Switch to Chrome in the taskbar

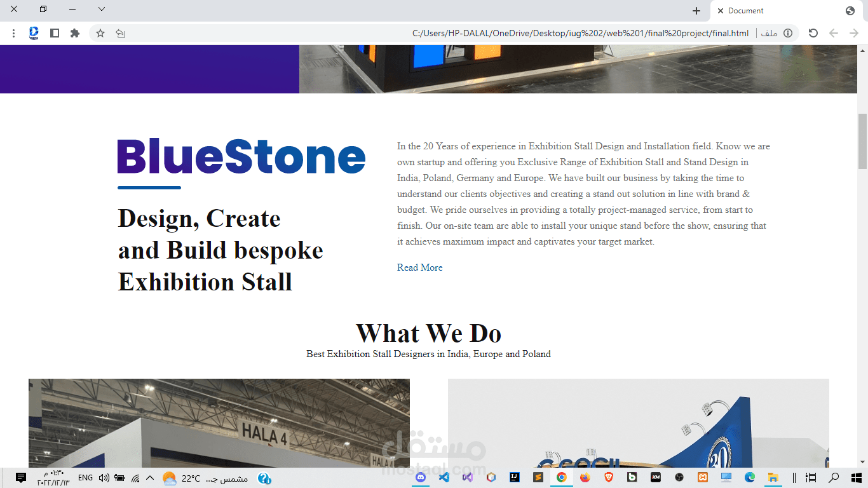(562, 477)
